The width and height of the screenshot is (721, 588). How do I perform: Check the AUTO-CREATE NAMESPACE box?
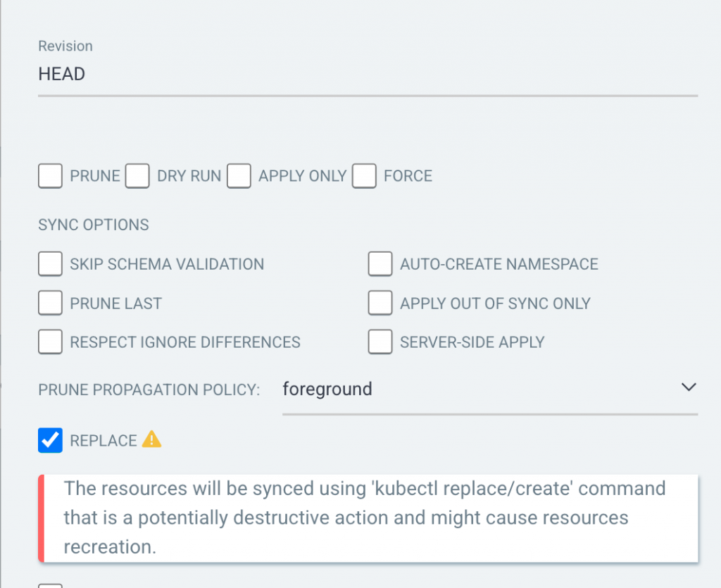coord(380,265)
